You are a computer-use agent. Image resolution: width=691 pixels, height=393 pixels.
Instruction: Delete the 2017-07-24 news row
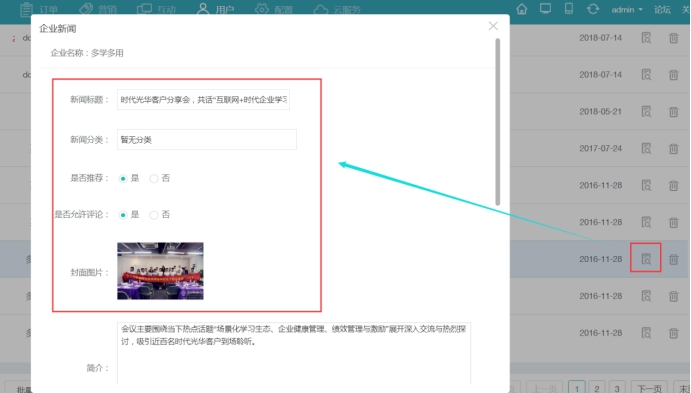673,148
